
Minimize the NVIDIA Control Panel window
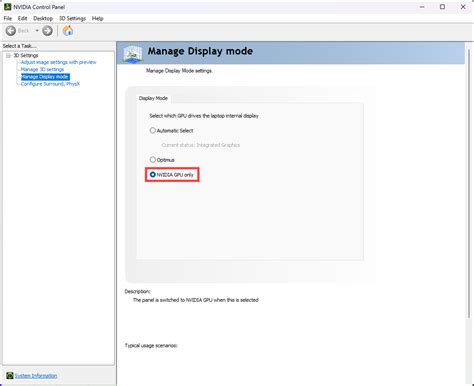[422, 7]
